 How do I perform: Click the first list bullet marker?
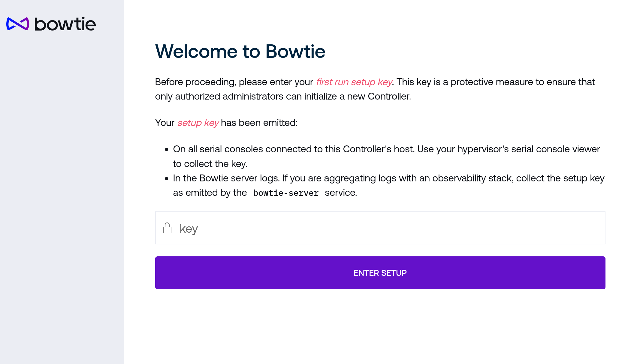167,149
